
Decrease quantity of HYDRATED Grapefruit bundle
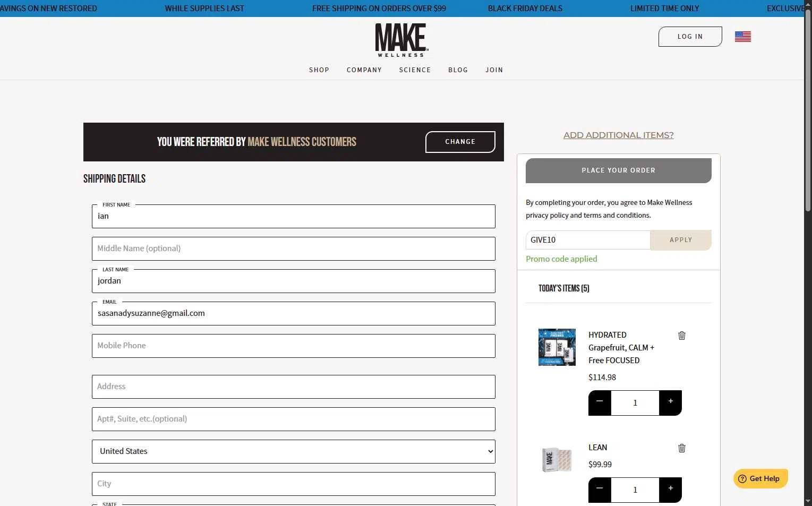tap(600, 402)
